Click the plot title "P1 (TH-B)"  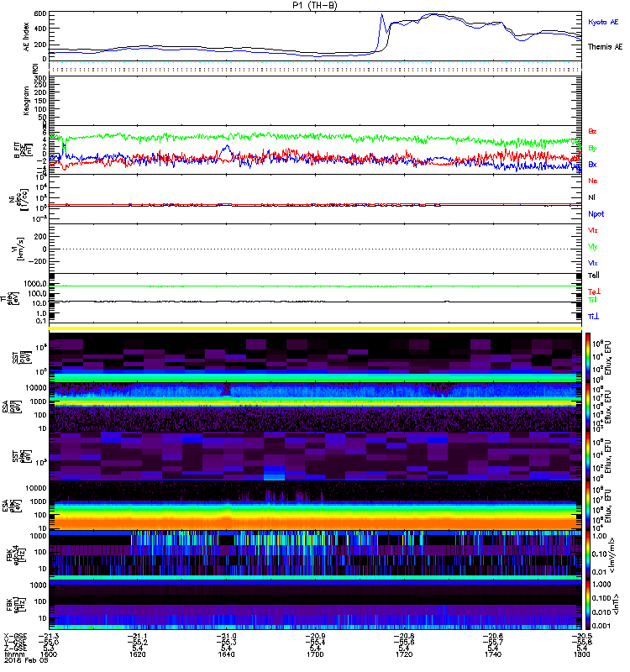[315, 5]
